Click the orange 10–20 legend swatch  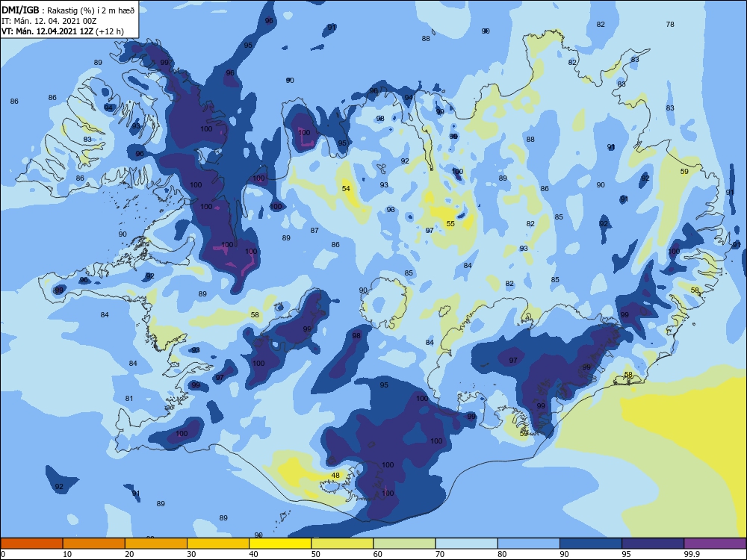coord(94,544)
